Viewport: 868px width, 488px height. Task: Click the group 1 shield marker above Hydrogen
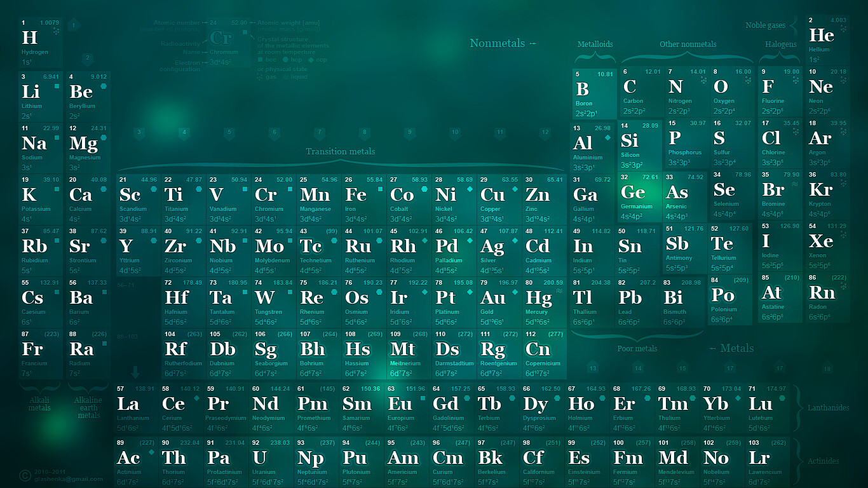pyautogui.click(x=74, y=25)
